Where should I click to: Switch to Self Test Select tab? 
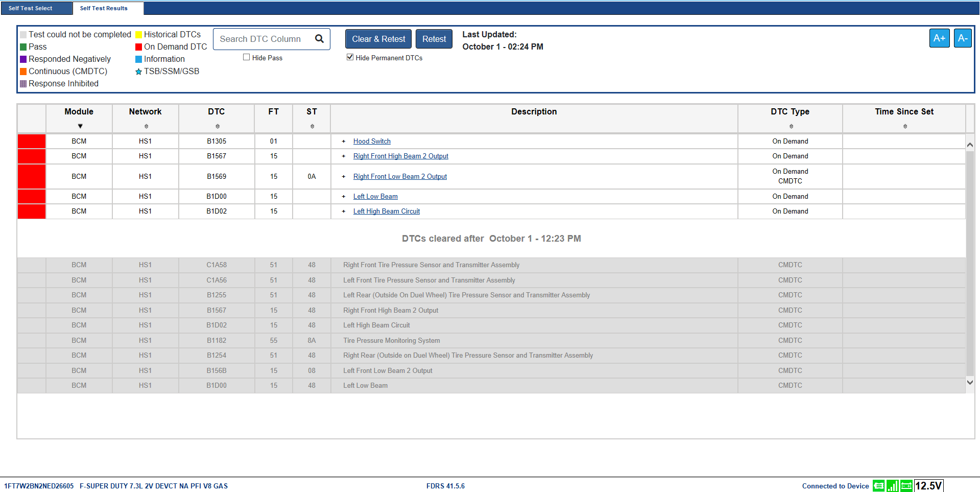(31, 8)
